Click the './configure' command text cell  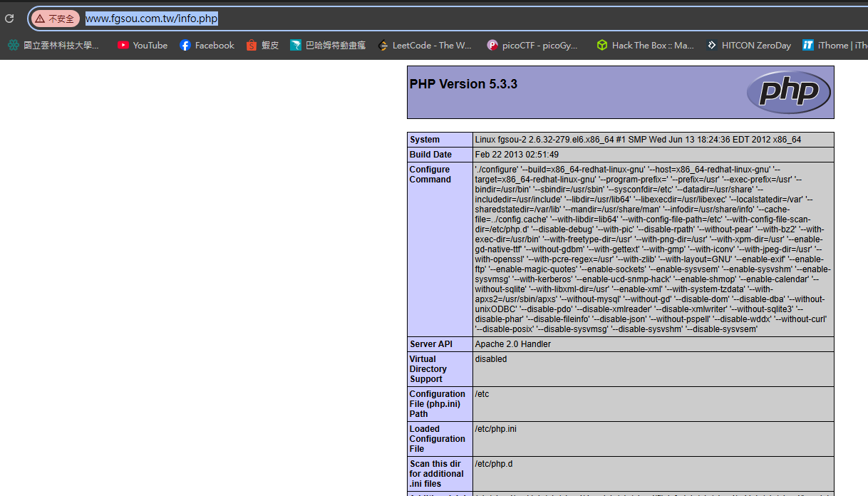point(653,249)
